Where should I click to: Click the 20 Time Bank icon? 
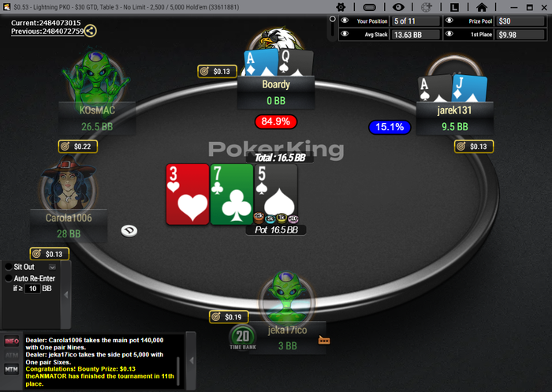pyautogui.click(x=243, y=338)
